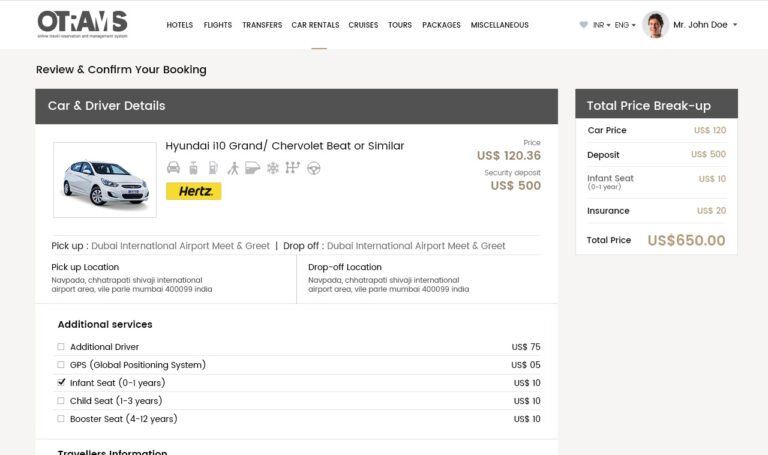Viewport: 768px width, 455px height.
Task: Click the manual gear shift icon
Action: (292, 168)
